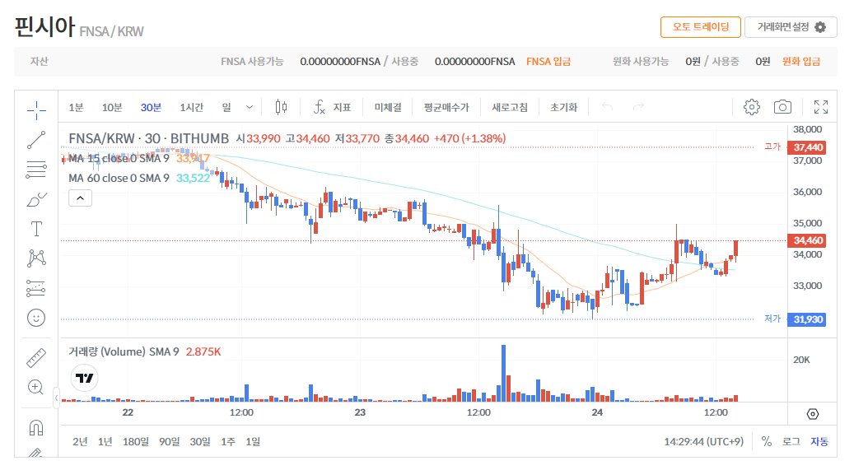This screenshot has width=868, height=470.
Task: Toggle 평균매수가 average price line
Action: coord(446,107)
